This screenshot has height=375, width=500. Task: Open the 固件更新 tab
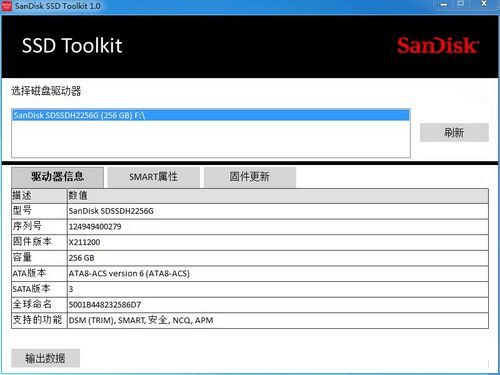pos(250,177)
